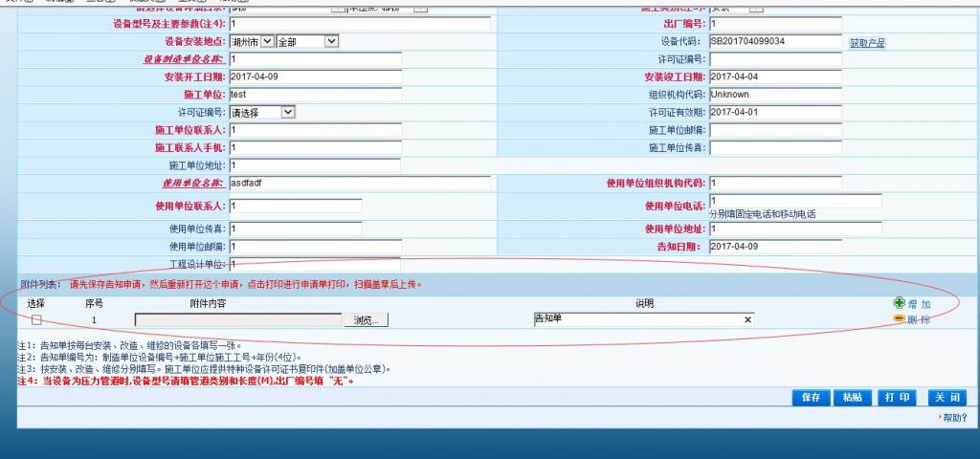This screenshot has width=980, height=459.
Task: Click the 告知日期 date input
Action: pos(775,247)
